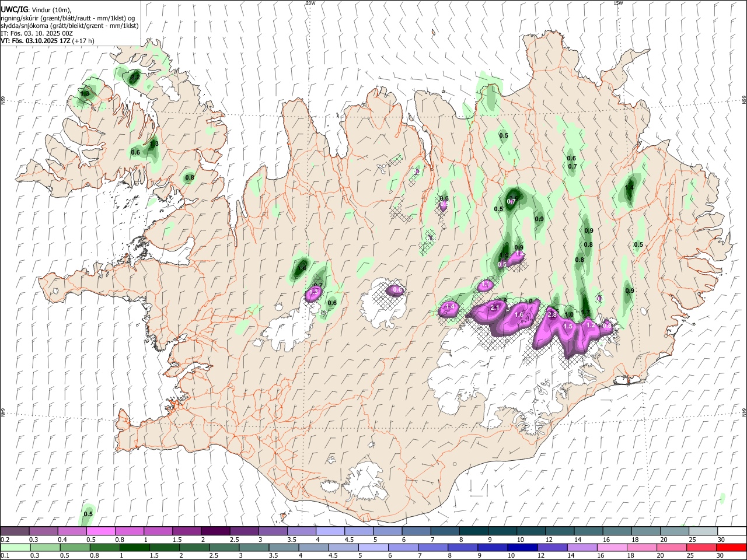Image resolution: width=747 pixels, height=560 pixels.
Task: Select the white swatch at the end of the top legend row
Action: 732,531
